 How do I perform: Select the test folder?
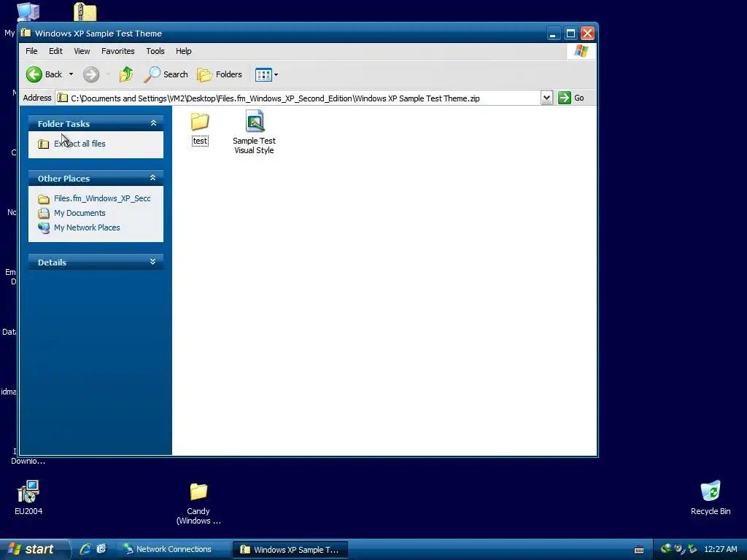(200, 128)
